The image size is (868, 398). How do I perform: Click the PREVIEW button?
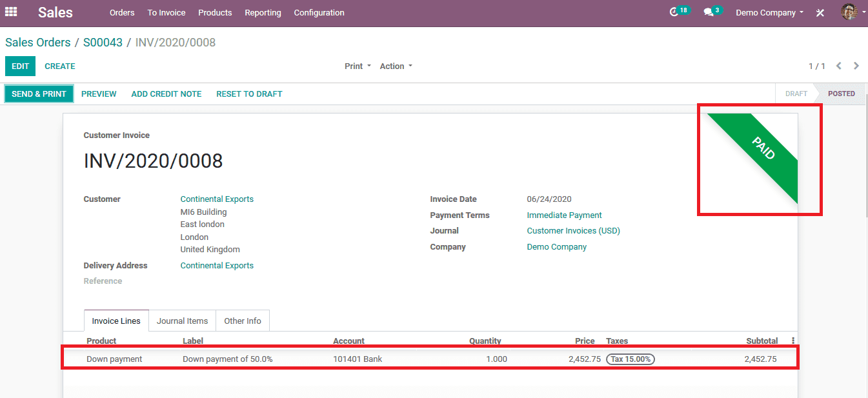click(x=99, y=94)
